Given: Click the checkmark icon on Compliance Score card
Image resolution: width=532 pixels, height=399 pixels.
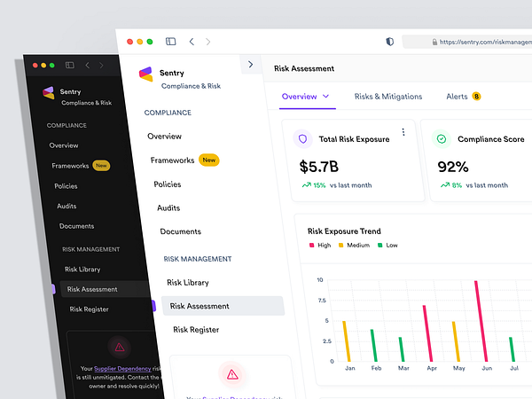Looking at the screenshot, I should point(442,139).
